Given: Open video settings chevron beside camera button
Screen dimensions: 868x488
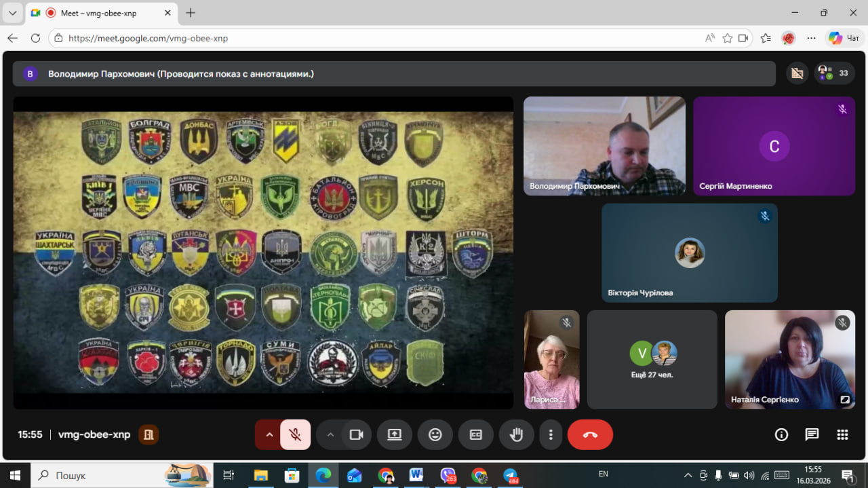Looking at the screenshot, I should (330, 434).
